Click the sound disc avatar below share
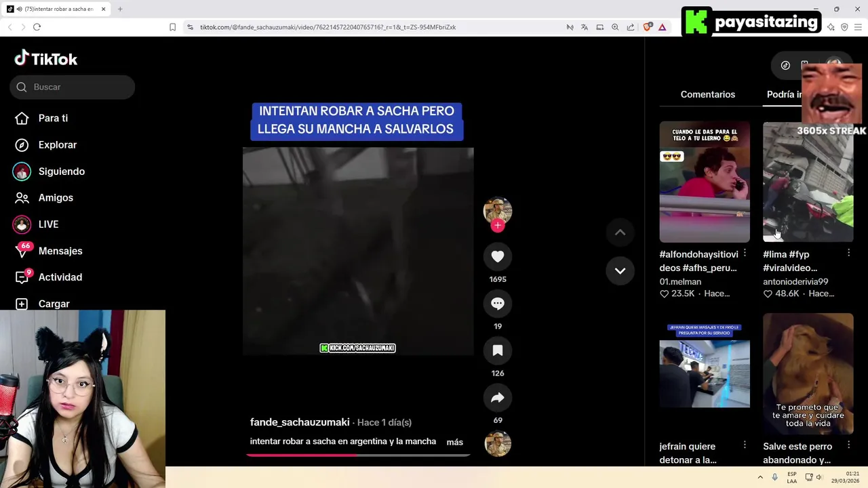Viewport: 868px width, 488px height. tap(498, 443)
